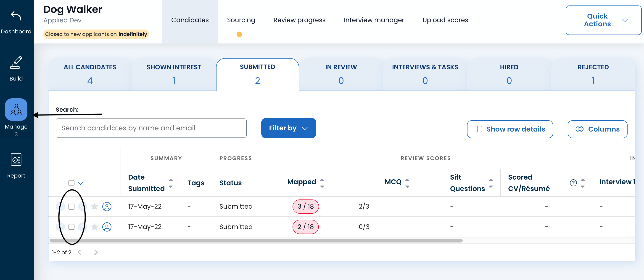Expand bulk-select chevron beside header checkbox
644x280 pixels.
80,183
